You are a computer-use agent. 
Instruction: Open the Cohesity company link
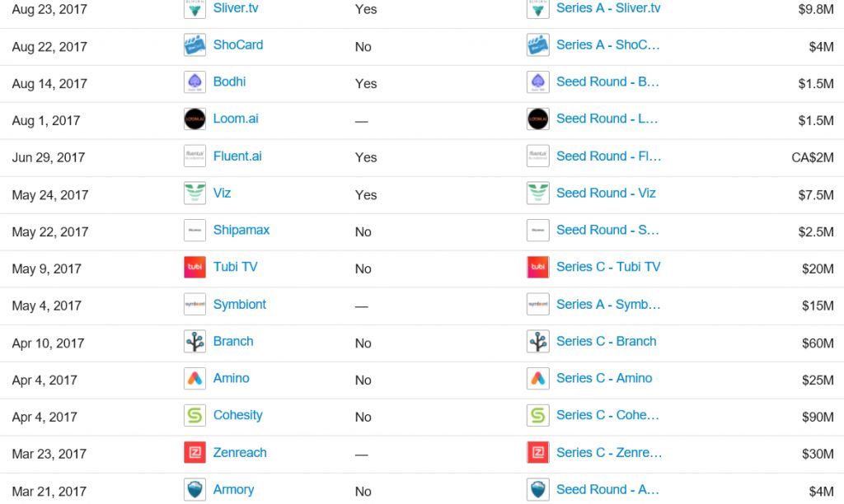coord(238,415)
